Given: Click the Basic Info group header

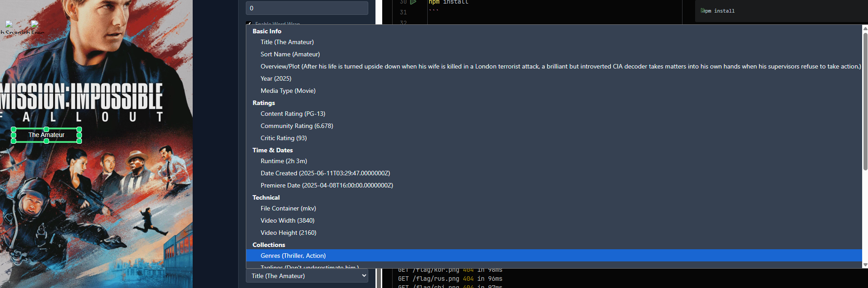Looking at the screenshot, I should (x=267, y=31).
